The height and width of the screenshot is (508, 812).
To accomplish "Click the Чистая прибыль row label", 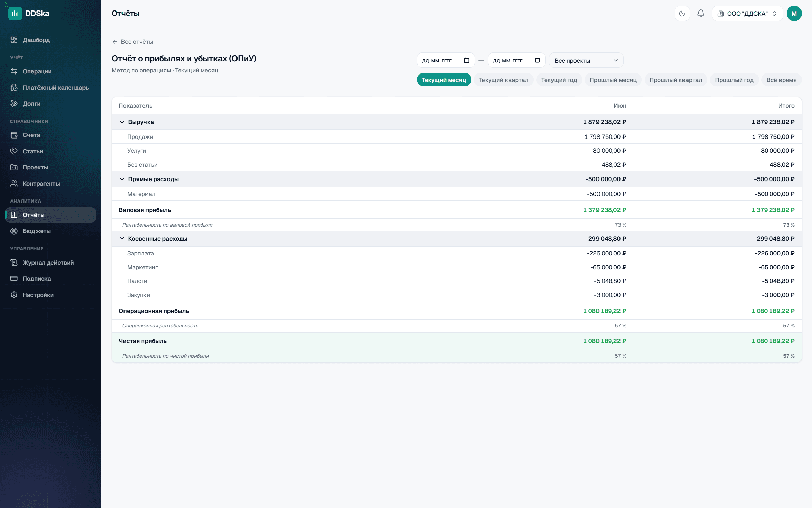I will (x=143, y=341).
